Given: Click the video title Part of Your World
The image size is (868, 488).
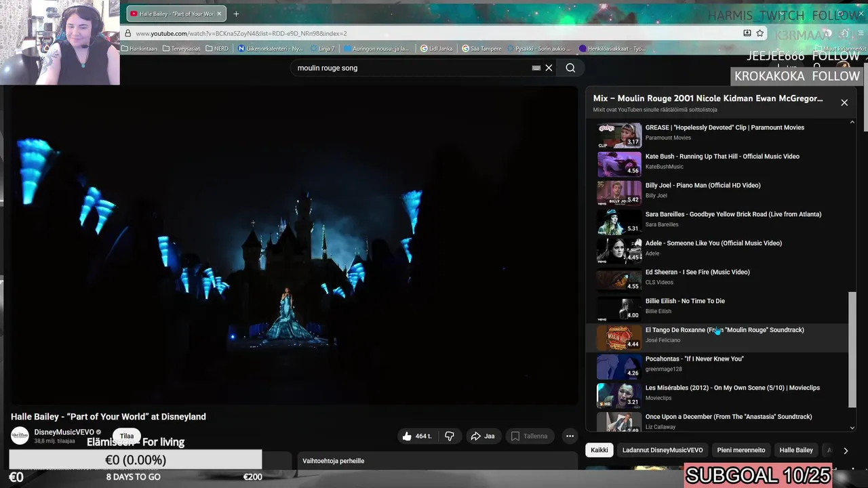Looking at the screenshot, I should pyautogui.click(x=108, y=417).
